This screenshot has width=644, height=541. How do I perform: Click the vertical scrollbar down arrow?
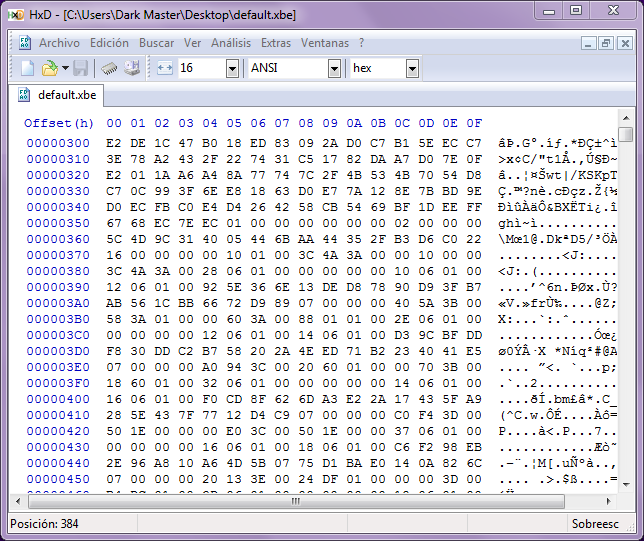point(626,485)
